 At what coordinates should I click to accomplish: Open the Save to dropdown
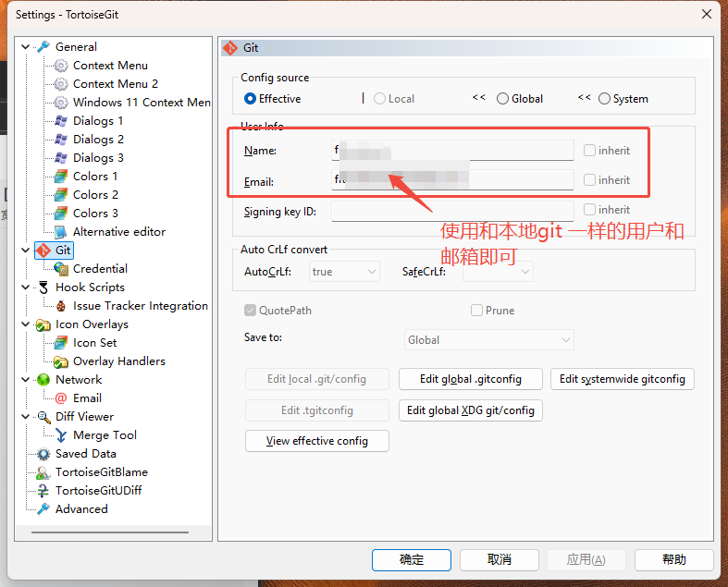(489, 340)
